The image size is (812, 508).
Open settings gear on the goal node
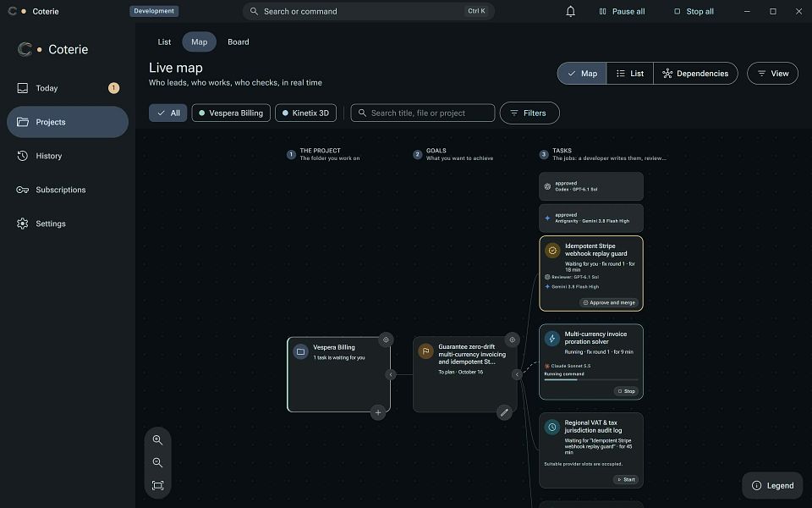(x=513, y=340)
